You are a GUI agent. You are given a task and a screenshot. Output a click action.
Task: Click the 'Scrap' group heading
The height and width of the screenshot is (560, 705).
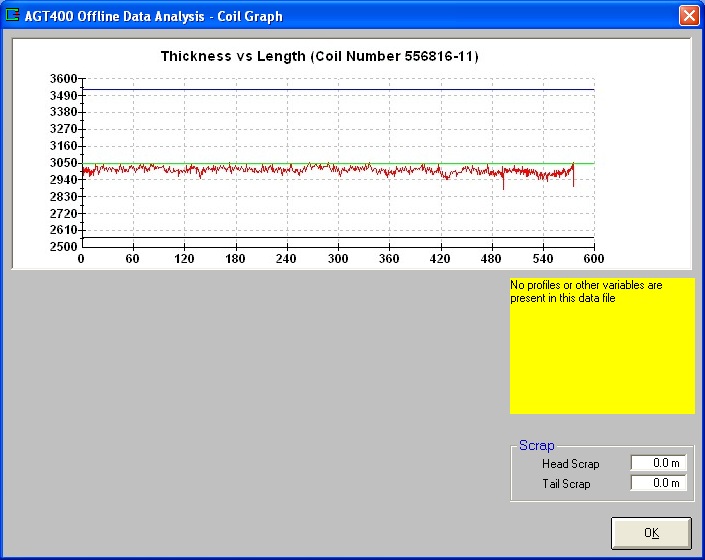(536, 445)
